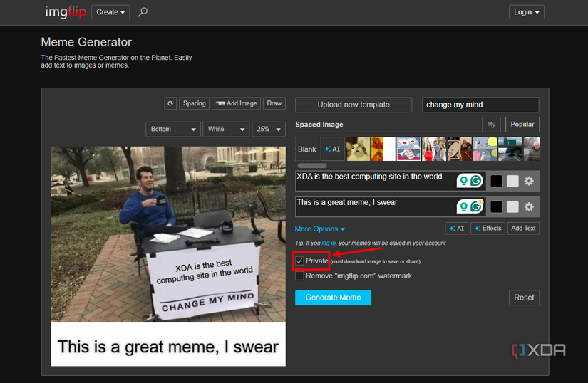Image resolution: width=588 pixels, height=383 pixels.
Task: Switch to the My templates tab
Action: pyautogui.click(x=491, y=125)
